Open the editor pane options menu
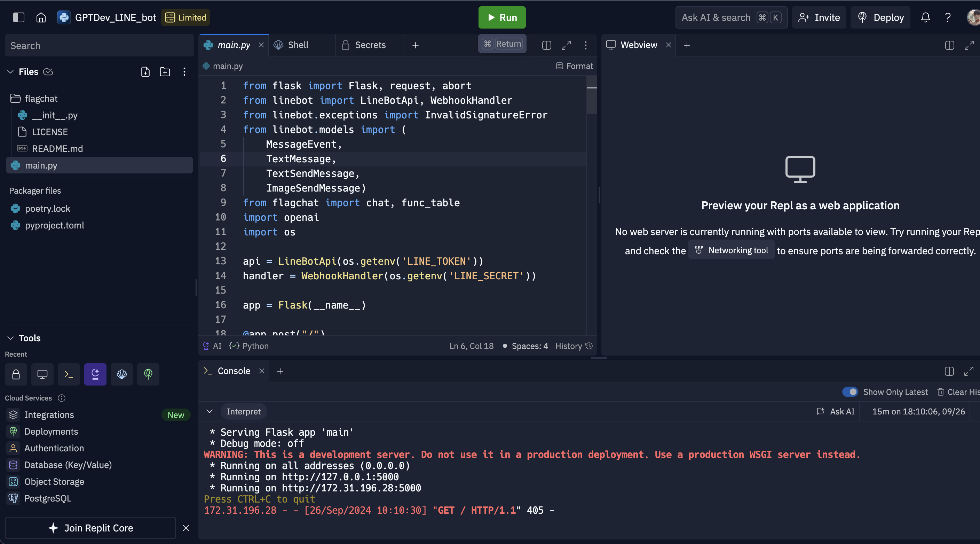980x544 pixels. click(x=585, y=45)
